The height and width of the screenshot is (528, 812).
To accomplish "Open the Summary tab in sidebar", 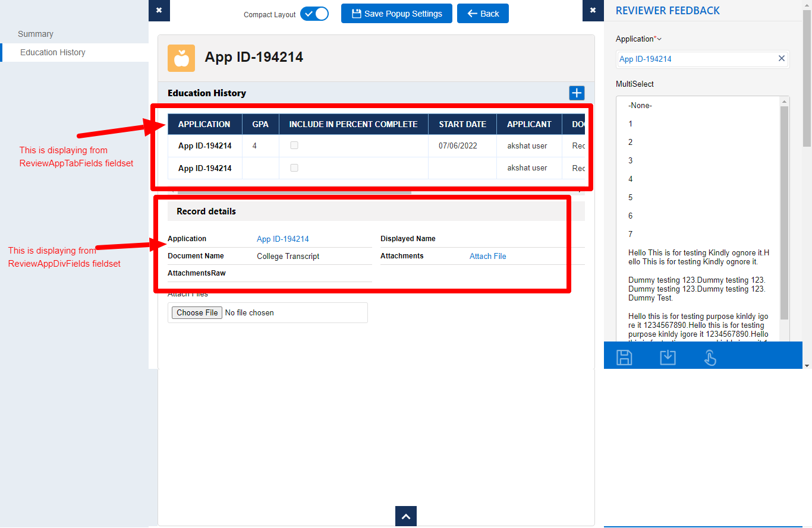I will (x=36, y=34).
